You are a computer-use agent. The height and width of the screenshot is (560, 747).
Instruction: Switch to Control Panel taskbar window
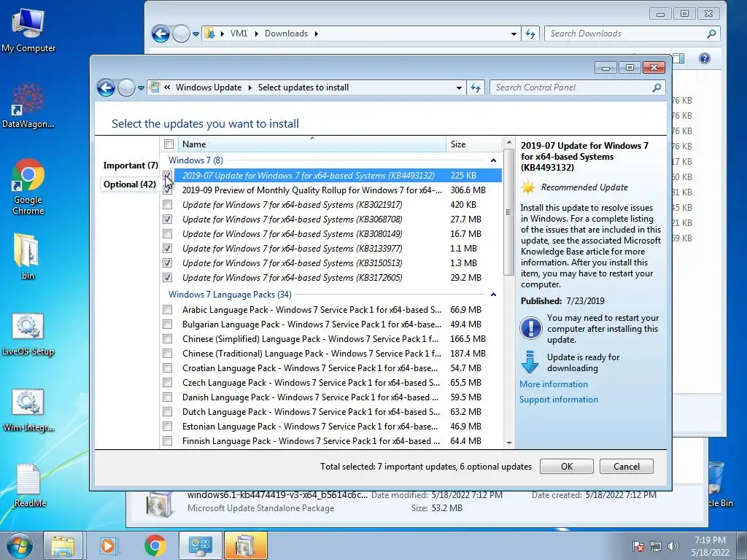200,546
